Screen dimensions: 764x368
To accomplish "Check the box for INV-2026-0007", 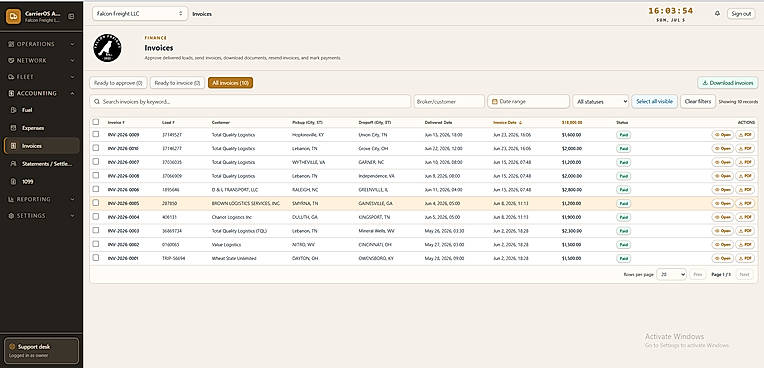I will (96, 161).
